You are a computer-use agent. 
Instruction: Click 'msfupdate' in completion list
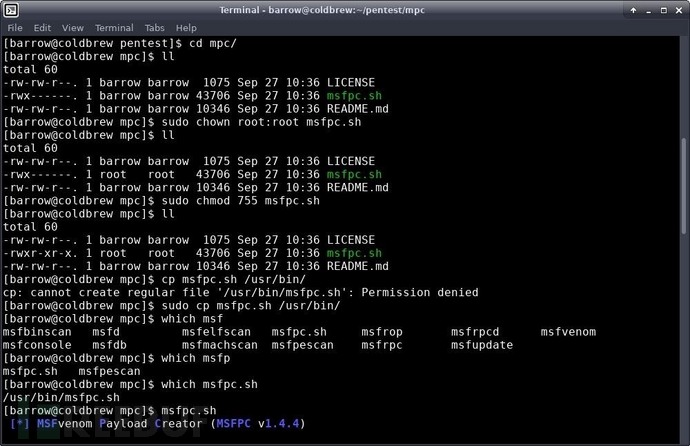click(482, 345)
